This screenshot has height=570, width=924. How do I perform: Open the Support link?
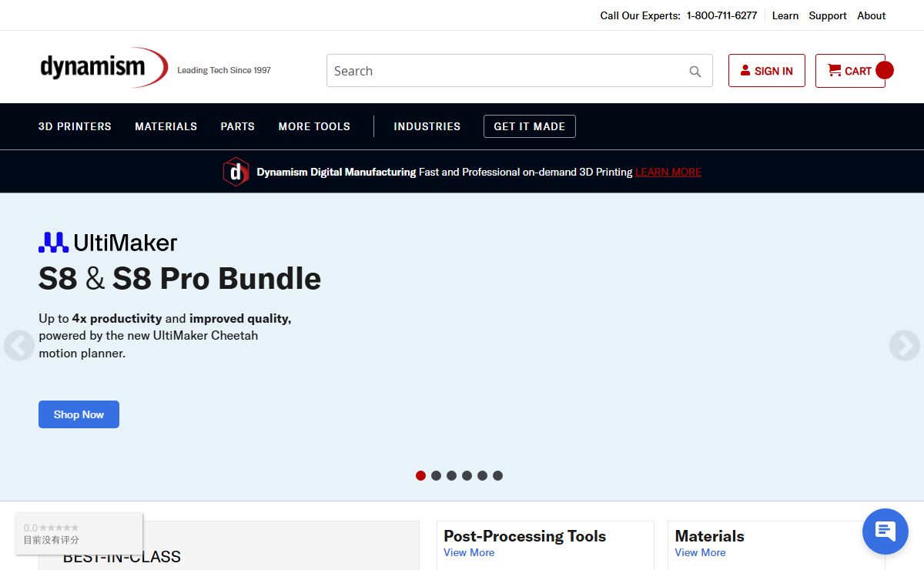[828, 15]
